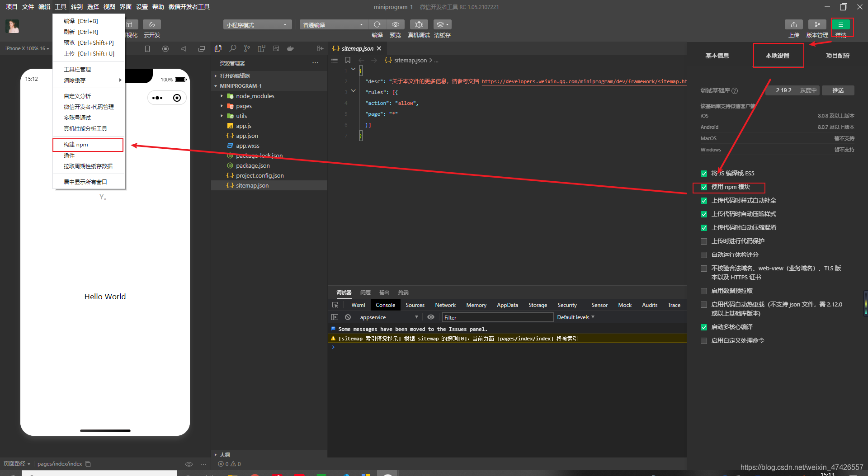Open the appservice context dropdown
The width and height of the screenshot is (868, 476).
389,317
